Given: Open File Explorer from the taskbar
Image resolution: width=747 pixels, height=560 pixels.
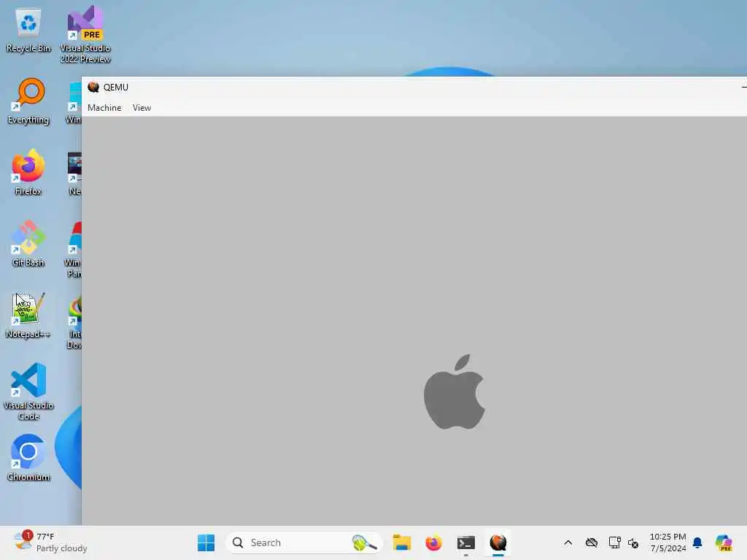Looking at the screenshot, I should click(402, 542).
